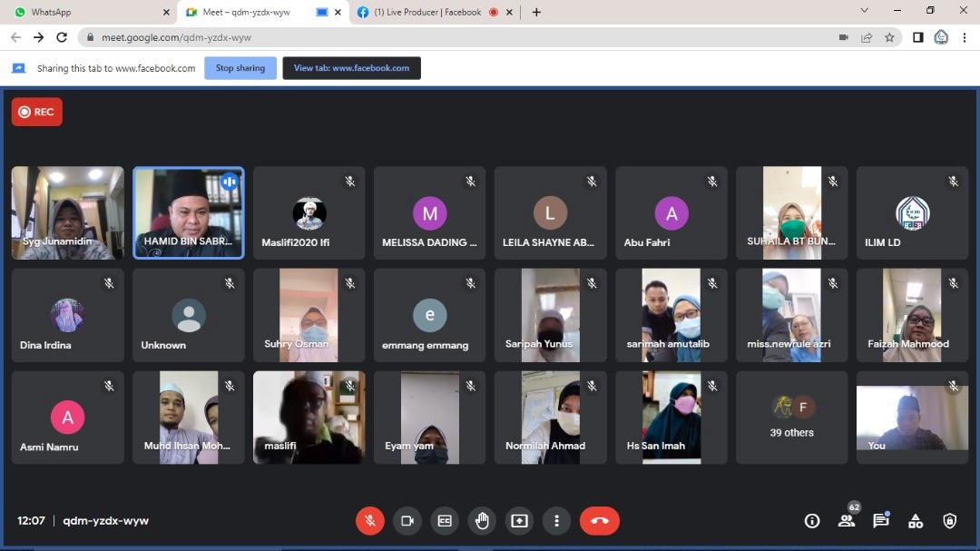Open the 39 others tile
Image resolution: width=980 pixels, height=551 pixels.
[792, 418]
